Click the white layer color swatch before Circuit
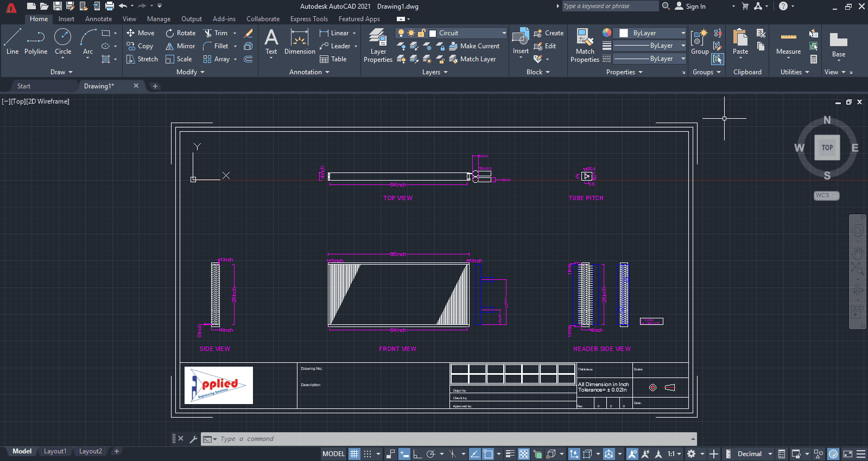 point(433,33)
